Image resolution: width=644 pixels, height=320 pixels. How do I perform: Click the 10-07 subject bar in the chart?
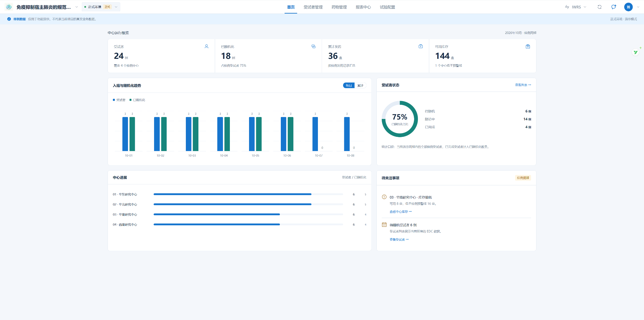pos(315,134)
